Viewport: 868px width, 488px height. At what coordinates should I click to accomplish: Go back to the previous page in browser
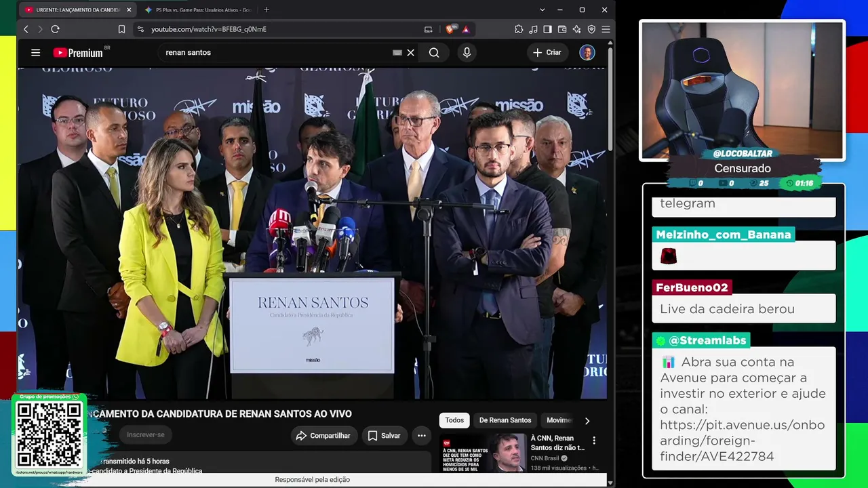(26, 29)
